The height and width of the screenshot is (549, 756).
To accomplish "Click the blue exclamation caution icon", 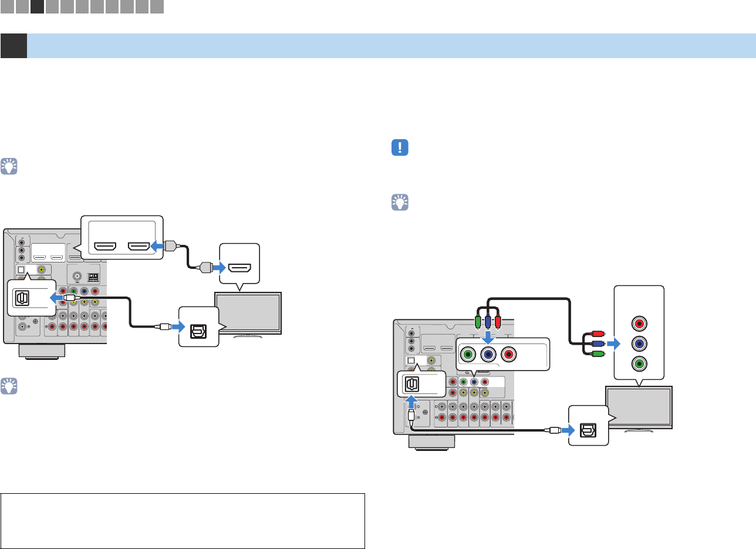I will [x=399, y=147].
